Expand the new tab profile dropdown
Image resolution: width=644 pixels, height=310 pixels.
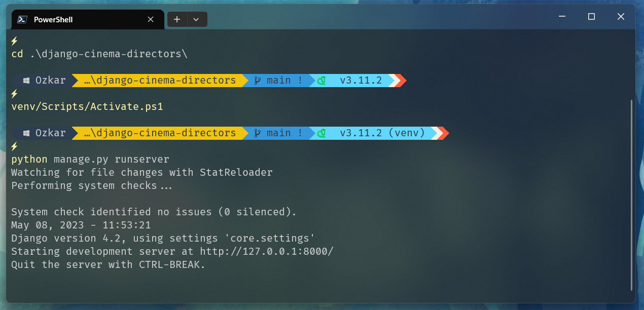click(197, 19)
